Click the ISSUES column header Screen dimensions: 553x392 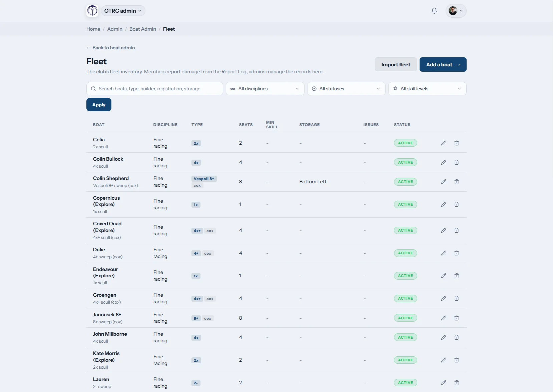pos(371,125)
